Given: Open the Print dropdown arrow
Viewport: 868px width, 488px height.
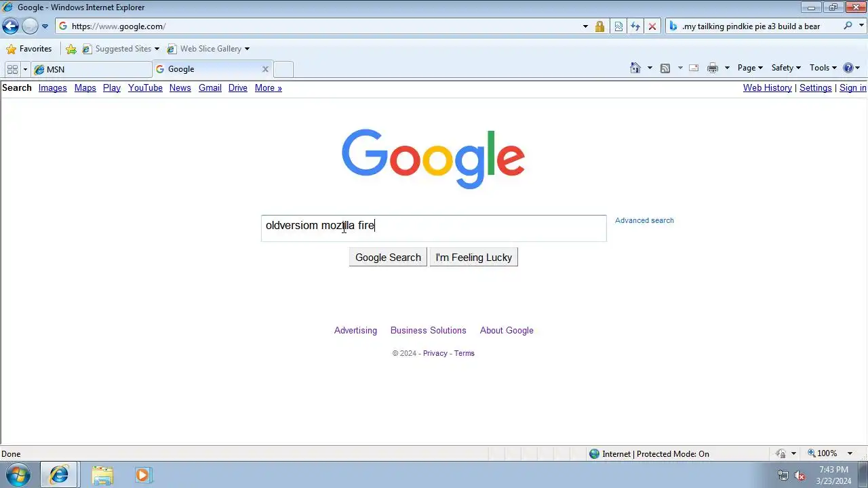Looking at the screenshot, I should [727, 68].
